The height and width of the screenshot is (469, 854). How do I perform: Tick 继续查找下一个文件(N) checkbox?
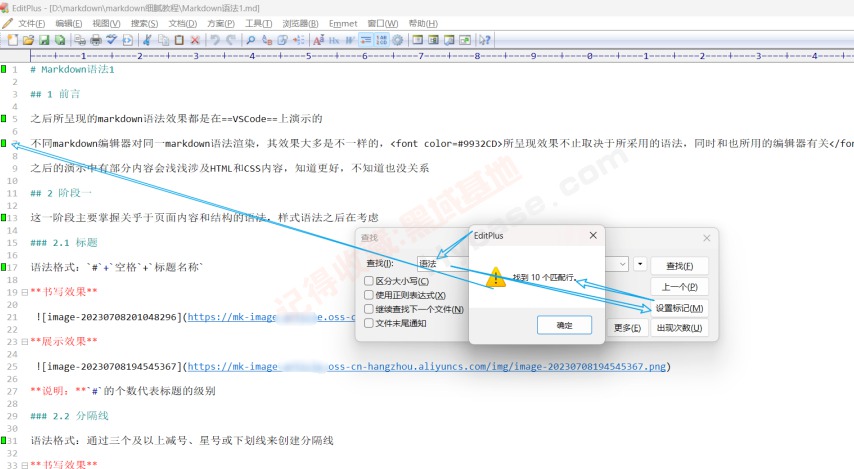click(369, 309)
